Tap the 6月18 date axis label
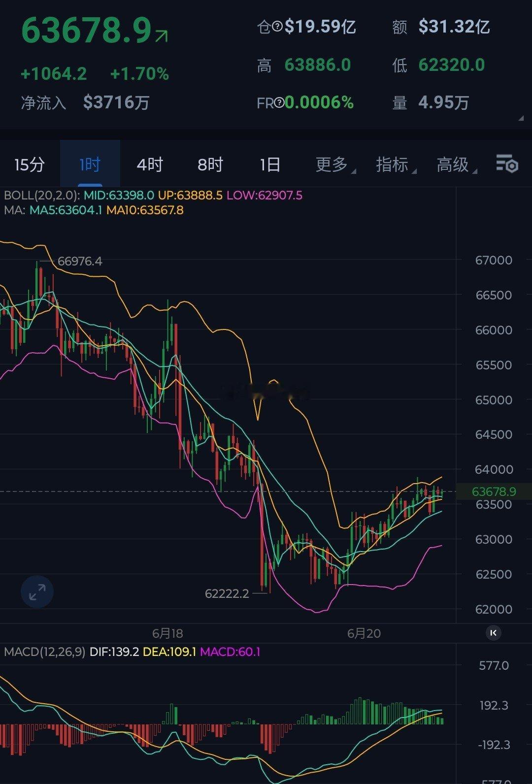532x784 pixels. pos(167,633)
